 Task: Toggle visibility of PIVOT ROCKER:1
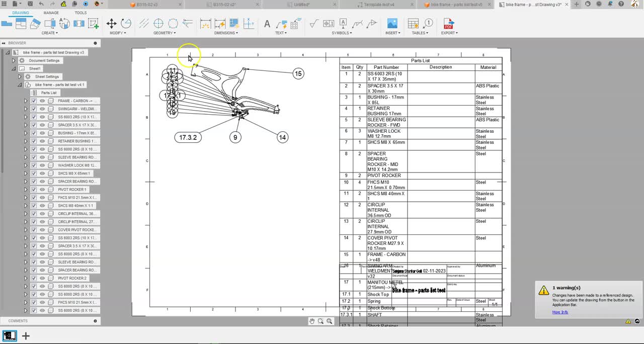click(x=42, y=190)
